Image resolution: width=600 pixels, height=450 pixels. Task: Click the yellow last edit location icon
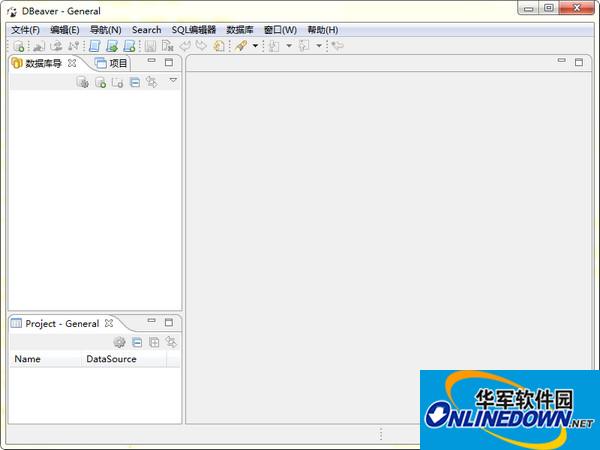(219, 46)
